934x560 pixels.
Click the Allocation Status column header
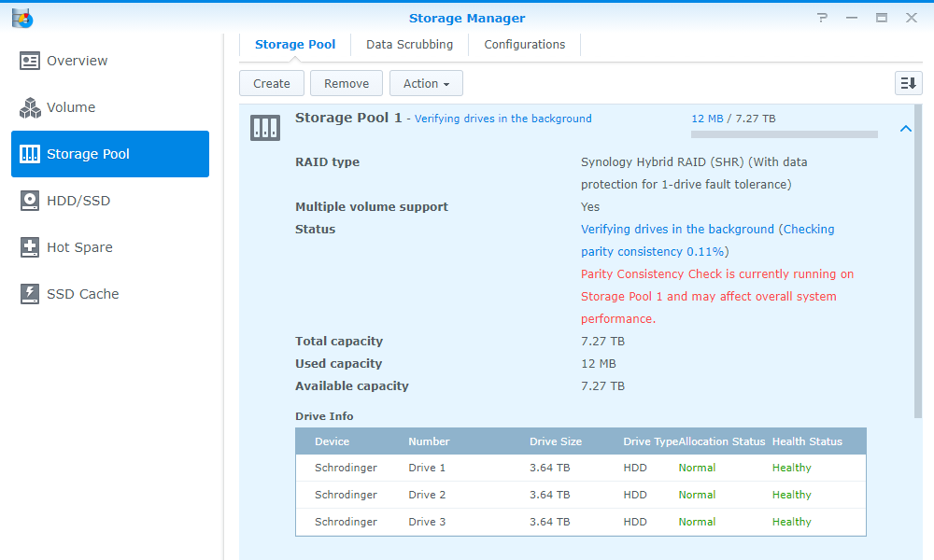pyautogui.click(x=721, y=441)
